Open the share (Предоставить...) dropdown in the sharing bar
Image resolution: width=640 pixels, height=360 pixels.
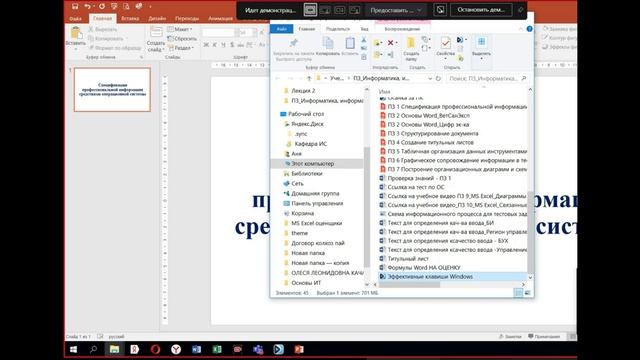click(396, 10)
